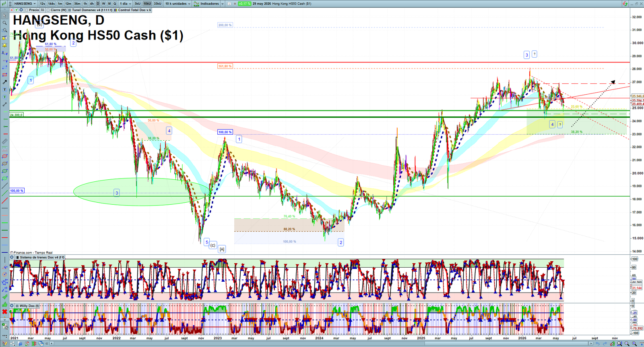The image size is (644, 347).
Task: Switch to the 144s timeframe
Action: [x=51, y=4]
